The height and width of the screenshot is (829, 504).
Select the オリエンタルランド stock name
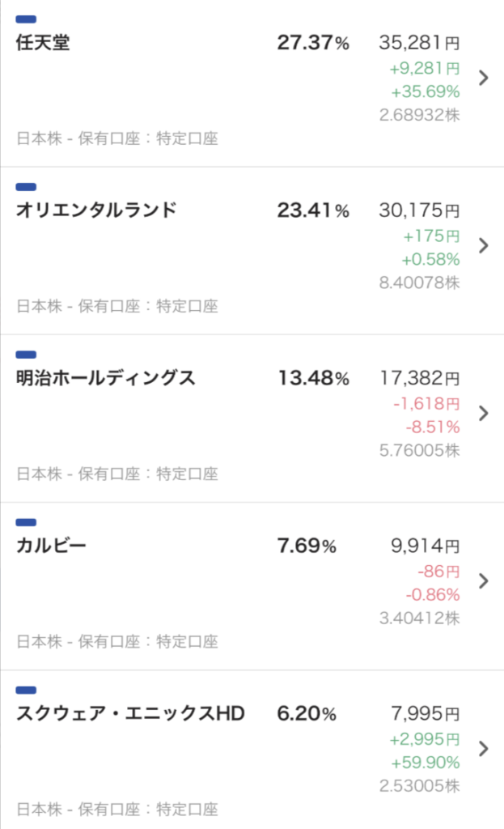(x=95, y=210)
